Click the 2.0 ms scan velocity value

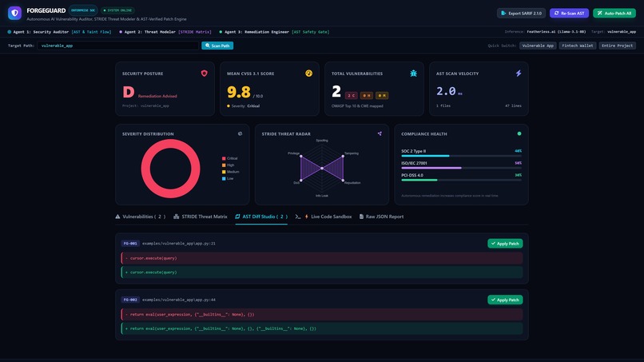449,91
